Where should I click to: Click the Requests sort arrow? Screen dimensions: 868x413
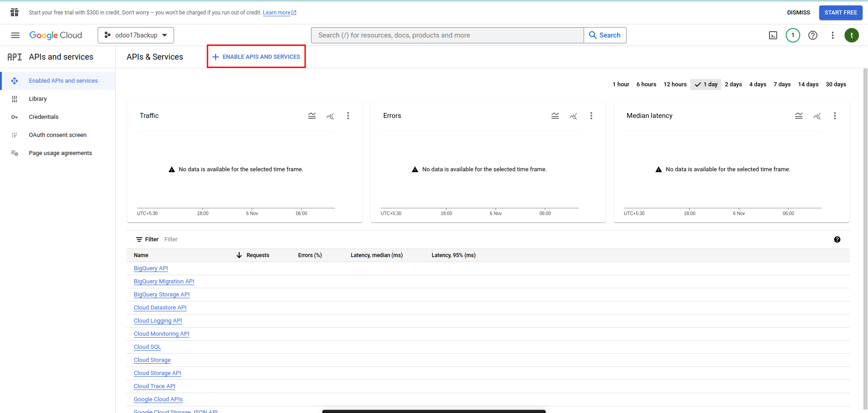[239, 255]
